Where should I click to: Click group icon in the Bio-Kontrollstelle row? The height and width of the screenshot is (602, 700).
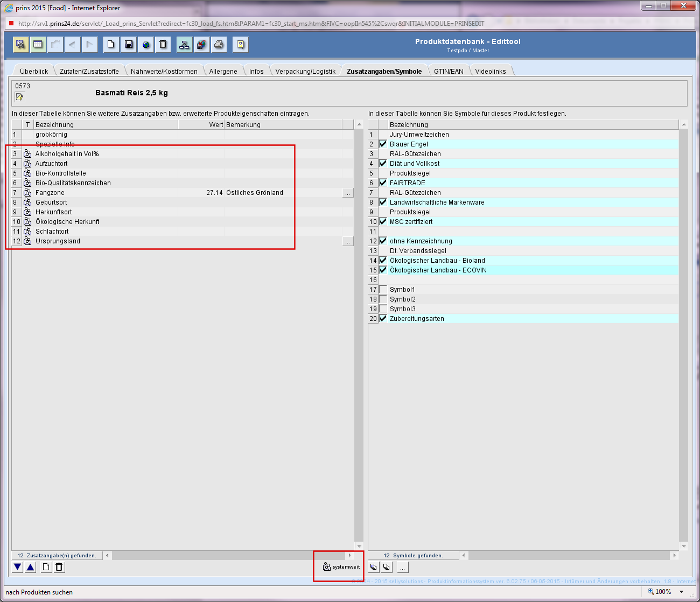click(27, 173)
